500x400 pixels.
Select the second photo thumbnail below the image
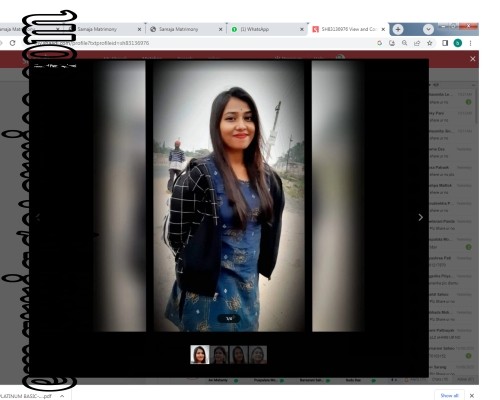click(x=219, y=354)
